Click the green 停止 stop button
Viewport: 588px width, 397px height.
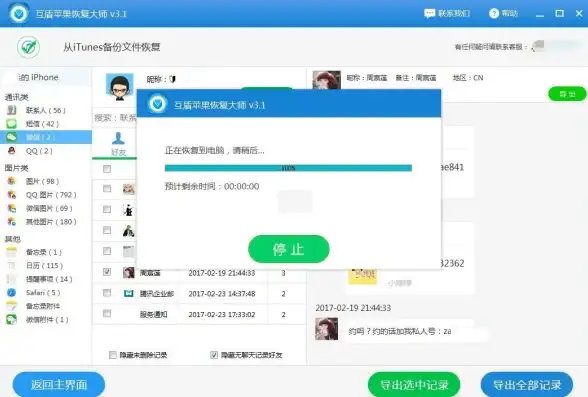point(289,249)
